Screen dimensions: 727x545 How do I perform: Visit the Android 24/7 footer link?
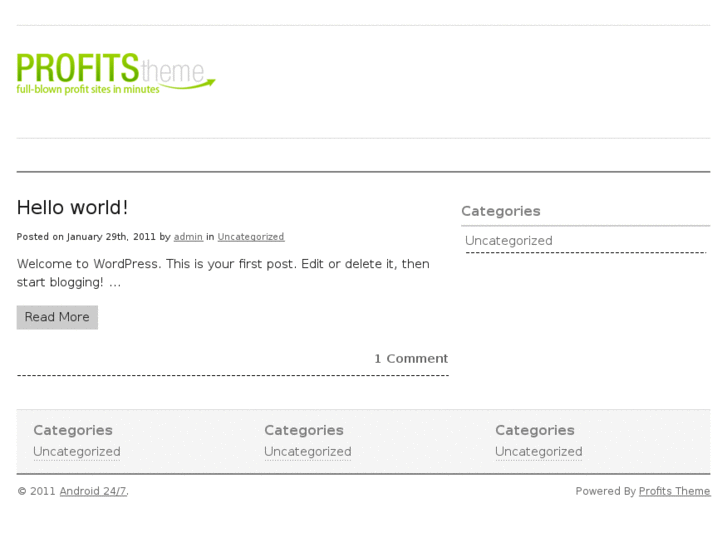(93, 491)
